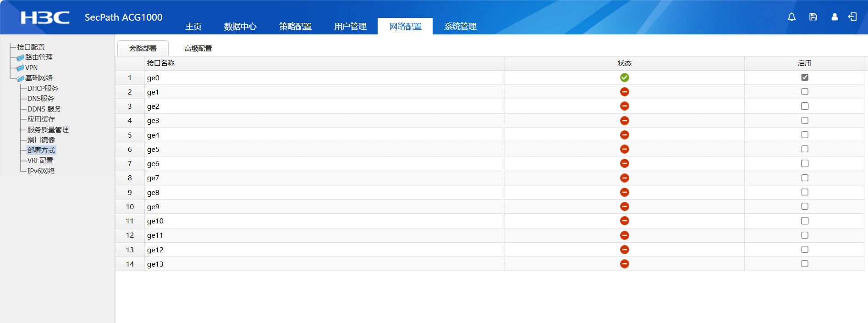Click the H3C logo

pyautogui.click(x=45, y=17)
